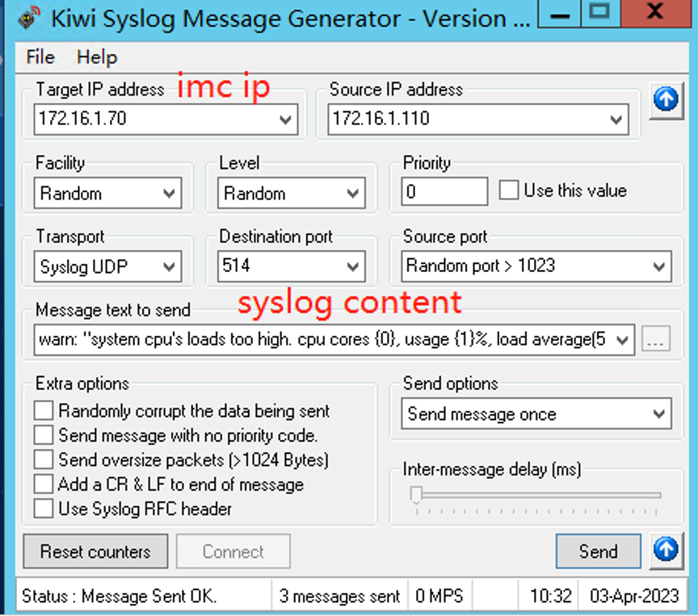The width and height of the screenshot is (698, 616).
Task: Close the Kiwi Syslog Message Generator window
Action: (656, 12)
